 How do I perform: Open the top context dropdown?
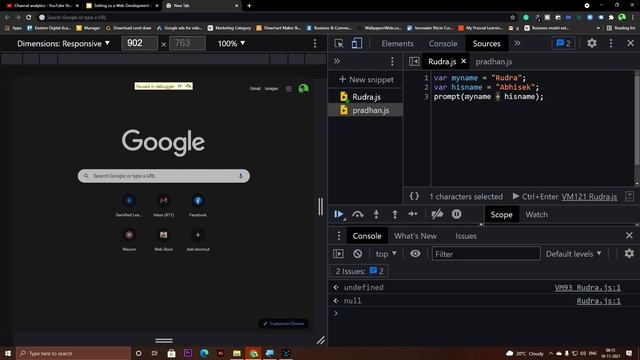click(386, 254)
